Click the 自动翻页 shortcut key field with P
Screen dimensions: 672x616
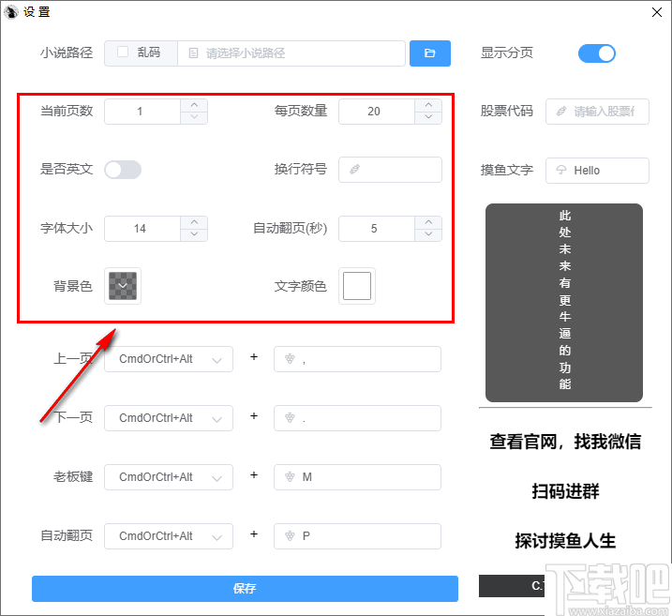357,536
